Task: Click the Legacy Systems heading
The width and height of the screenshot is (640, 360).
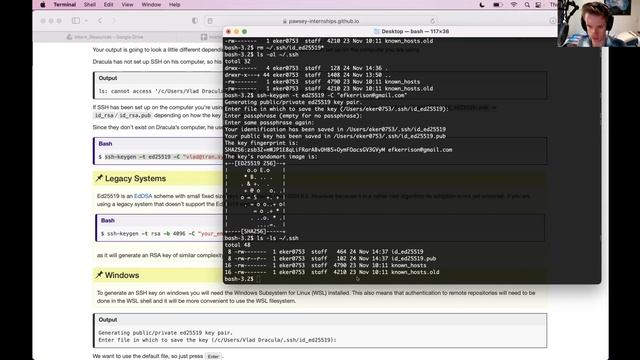Action: 135,178
